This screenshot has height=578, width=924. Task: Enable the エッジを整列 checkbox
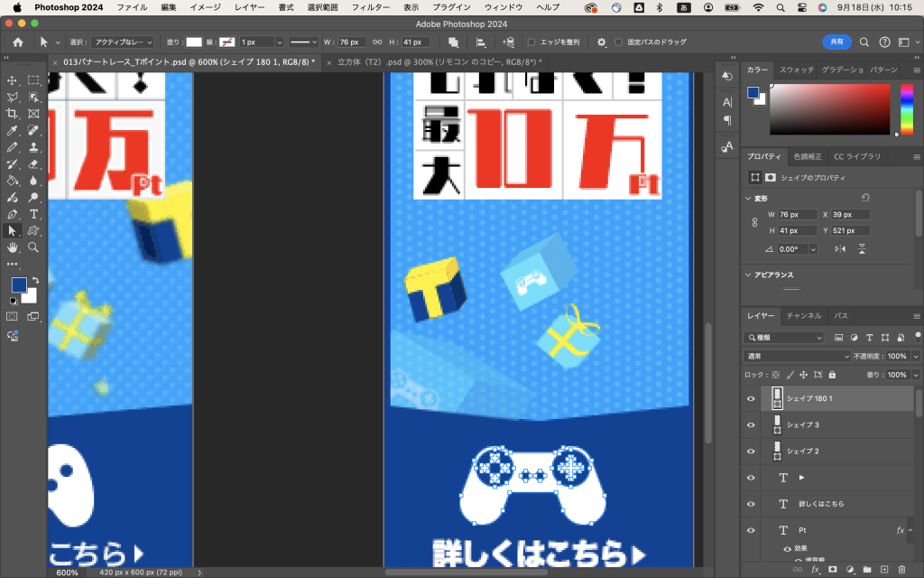pyautogui.click(x=531, y=42)
